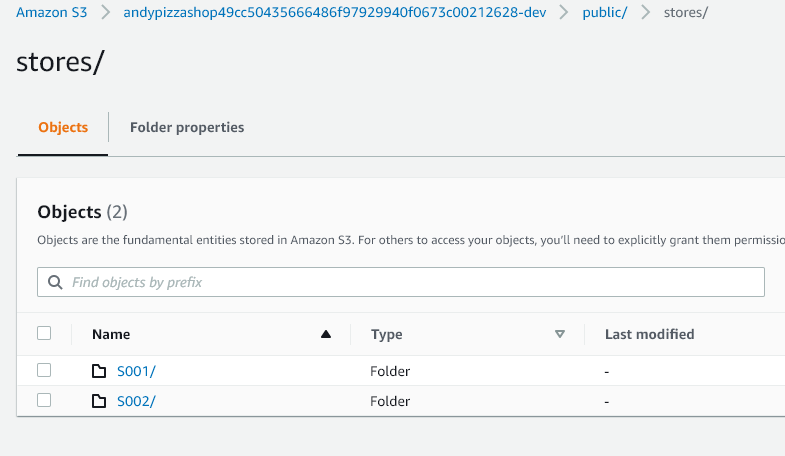Click the folder icon beside S002/
Viewport: 785px width, 456px height.
(99, 401)
